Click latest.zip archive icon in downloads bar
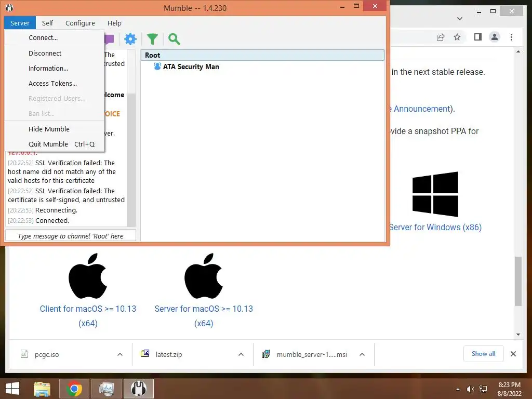Image resolution: width=532 pixels, height=399 pixels. point(145,353)
